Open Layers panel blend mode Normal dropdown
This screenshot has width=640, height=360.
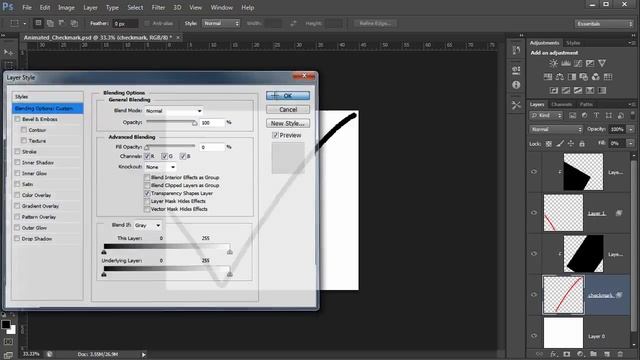pos(556,129)
